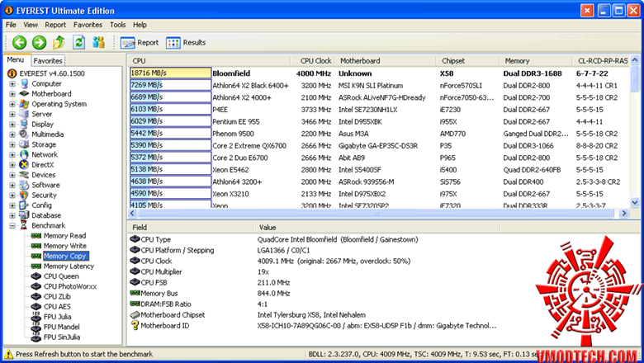Click the green Back arrow toolbar icon

click(18, 42)
